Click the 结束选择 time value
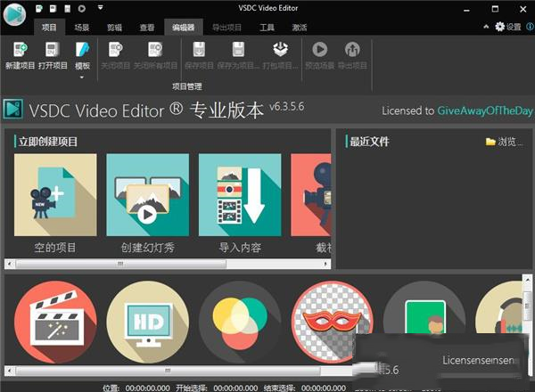Viewport: 535px width, 392px height. (x=324, y=388)
